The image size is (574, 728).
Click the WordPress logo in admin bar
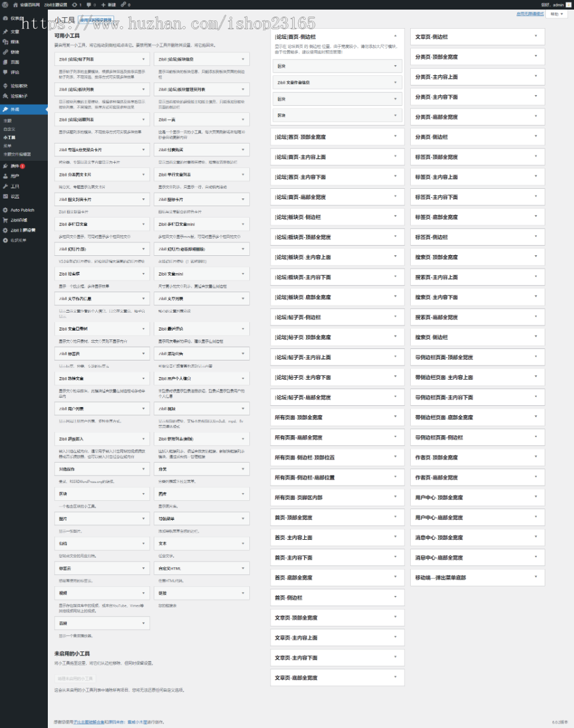(x=5, y=4)
